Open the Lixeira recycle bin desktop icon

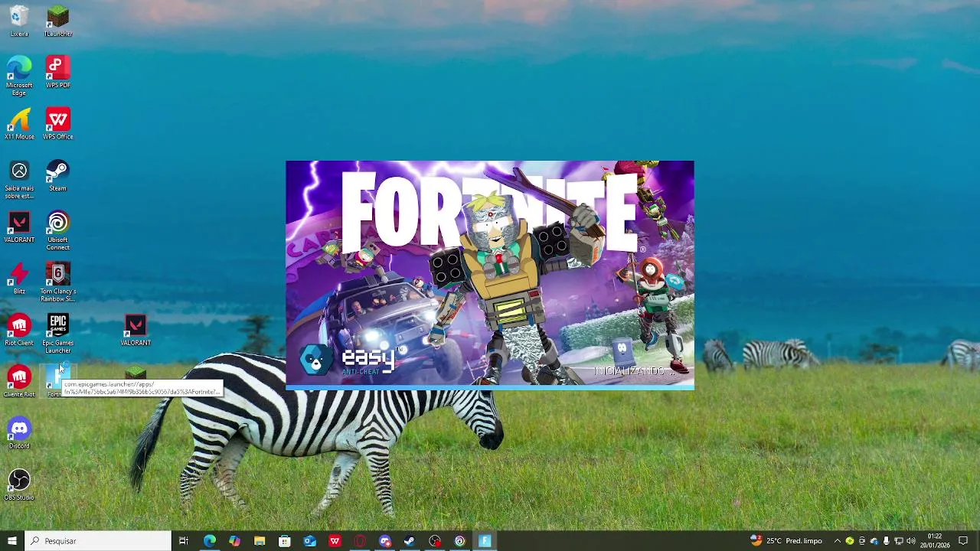[19, 21]
